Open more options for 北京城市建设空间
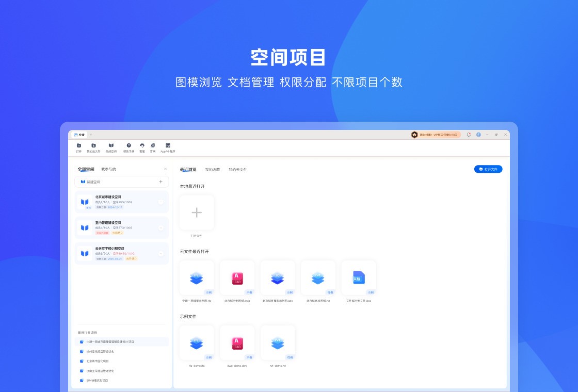Image resolution: width=578 pixels, height=392 pixels. 160,202
